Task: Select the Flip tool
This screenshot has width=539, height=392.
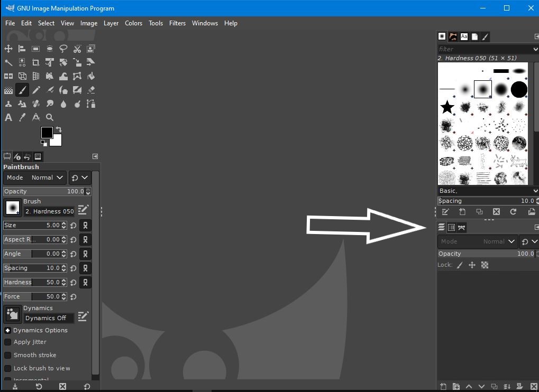Action: coord(8,76)
